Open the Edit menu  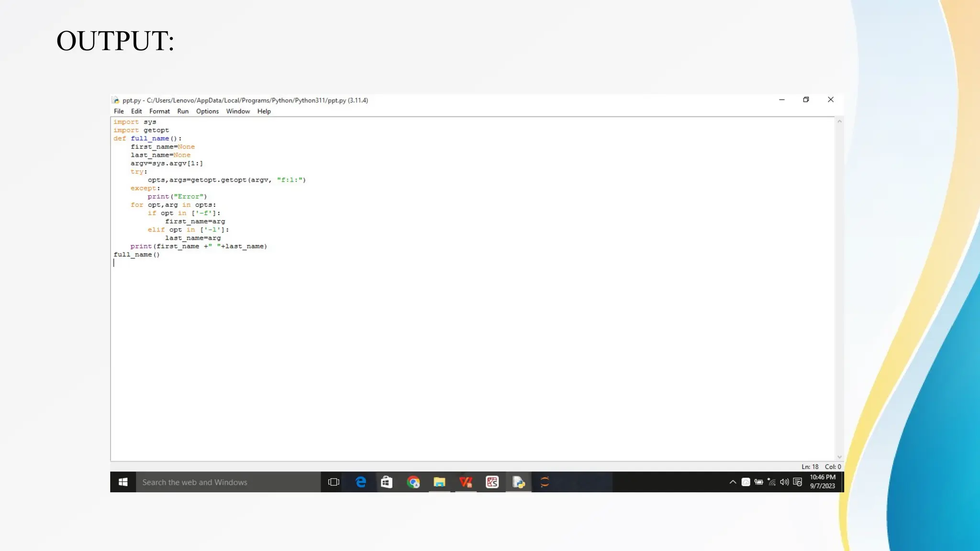(x=136, y=111)
